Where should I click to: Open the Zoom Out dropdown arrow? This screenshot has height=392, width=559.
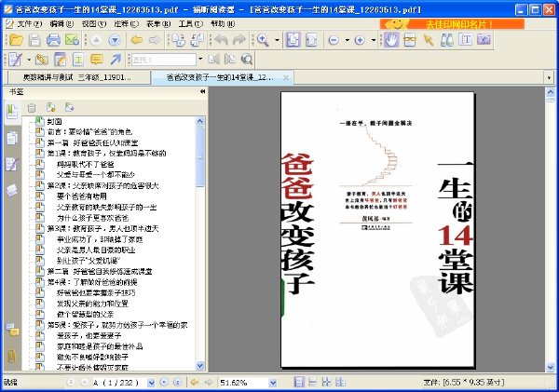[348, 40]
